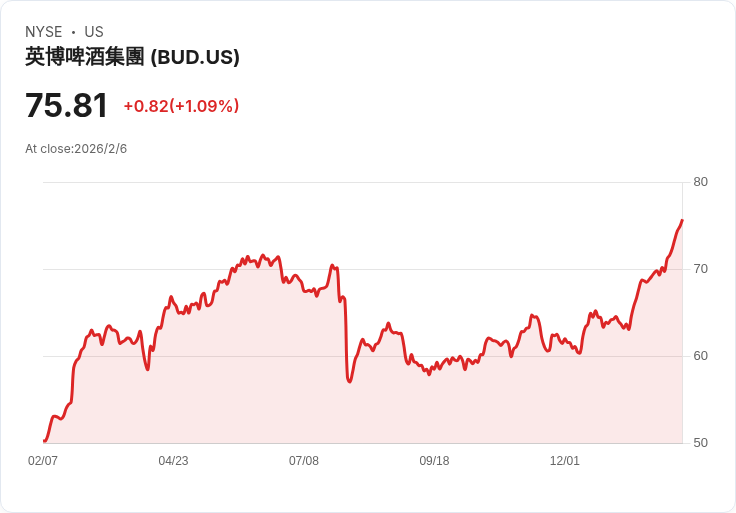The image size is (736, 513).
Task: Click the 60 y-axis price label
Action: (700, 356)
